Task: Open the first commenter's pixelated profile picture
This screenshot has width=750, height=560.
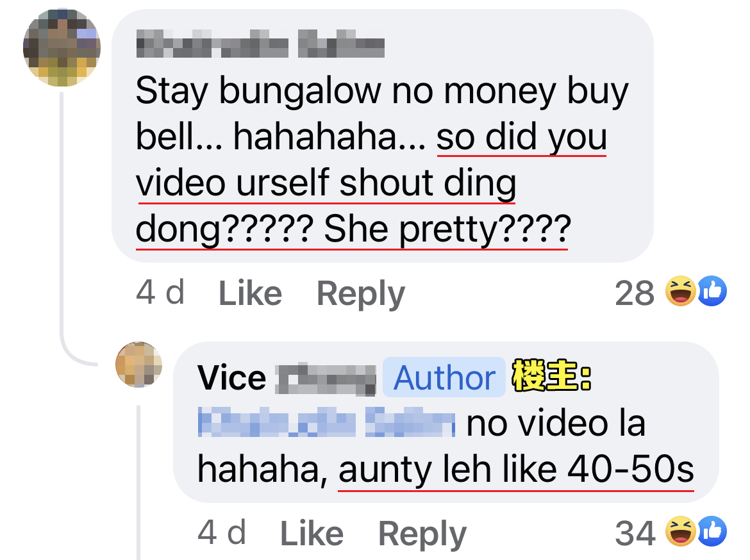Action: tap(62, 47)
